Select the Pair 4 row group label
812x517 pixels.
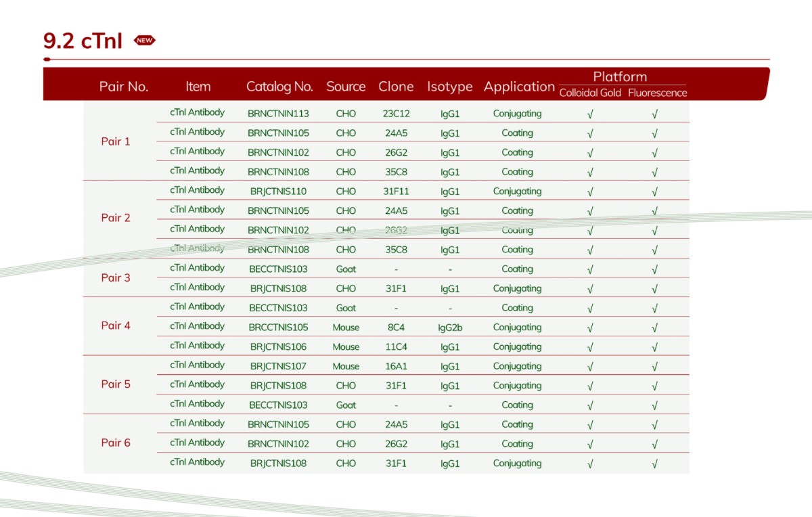(116, 325)
